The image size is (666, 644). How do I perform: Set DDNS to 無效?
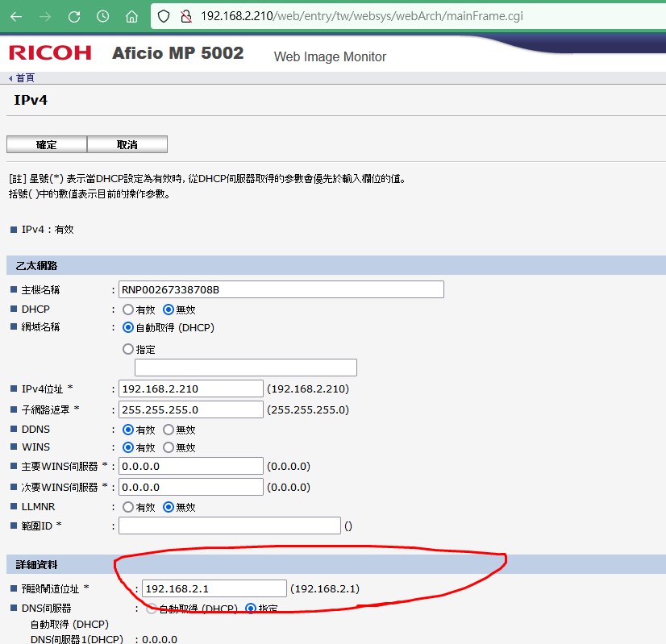click(169, 430)
